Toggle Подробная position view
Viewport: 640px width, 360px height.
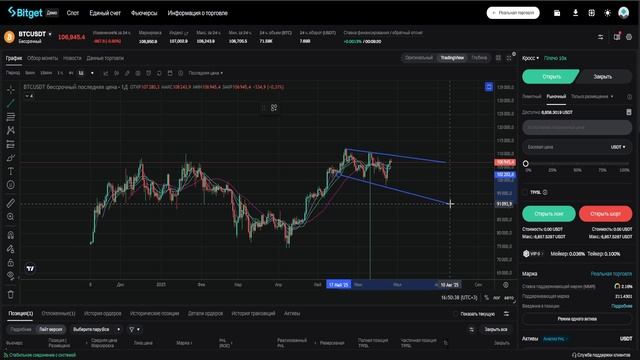[x=21, y=329]
